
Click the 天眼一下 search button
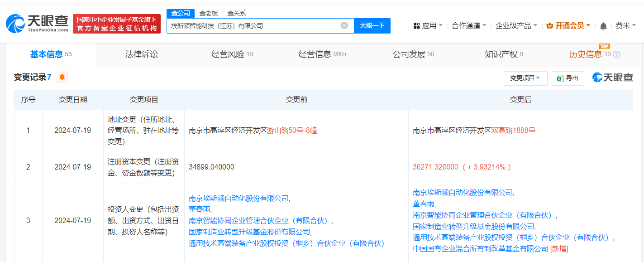click(x=372, y=26)
